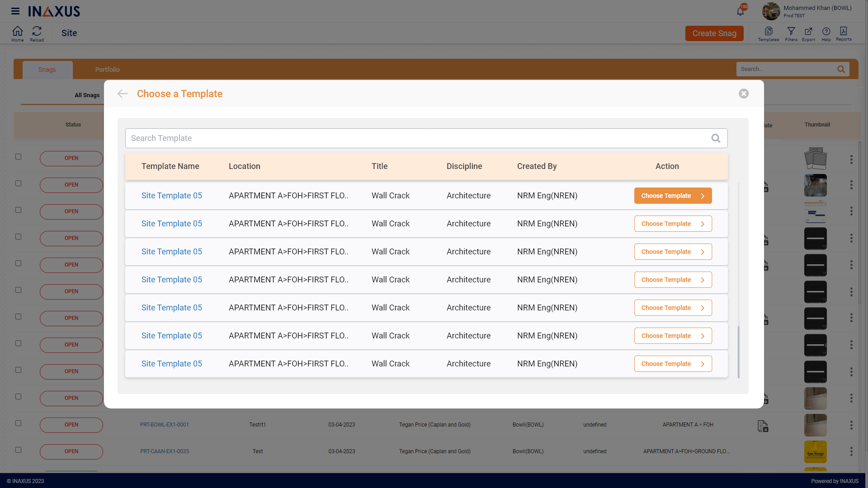Click the back arrow in template dialog

pos(123,94)
